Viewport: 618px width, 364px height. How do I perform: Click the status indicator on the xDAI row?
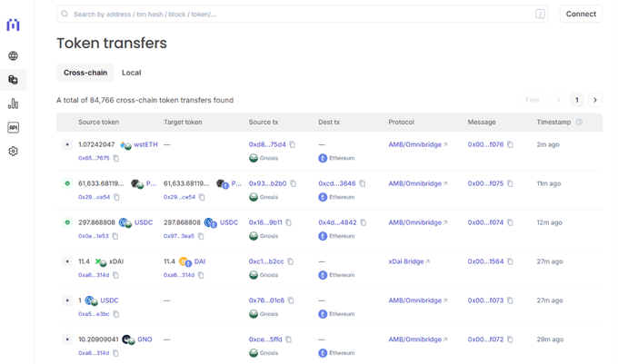coord(67,261)
